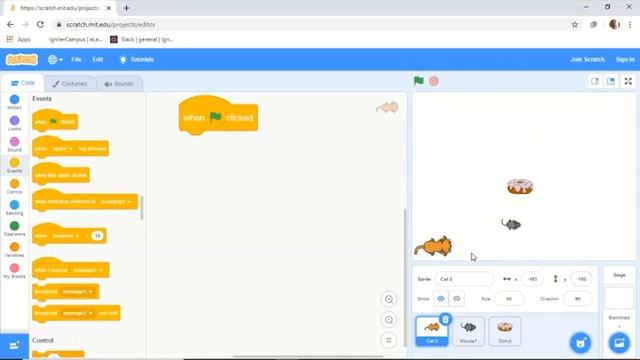
Task: Click the green flag to run project
Action: point(418,81)
